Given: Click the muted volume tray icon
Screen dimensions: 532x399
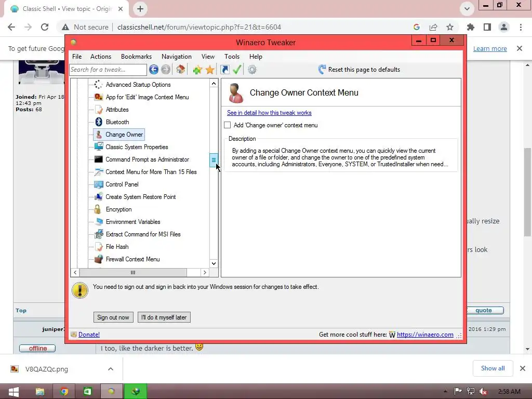Looking at the screenshot, I should coord(483,392).
